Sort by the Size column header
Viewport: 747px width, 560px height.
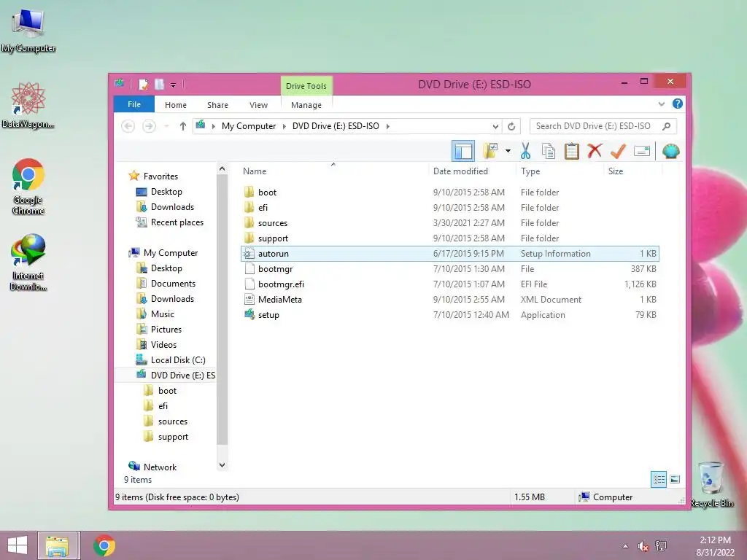coord(616,171)
